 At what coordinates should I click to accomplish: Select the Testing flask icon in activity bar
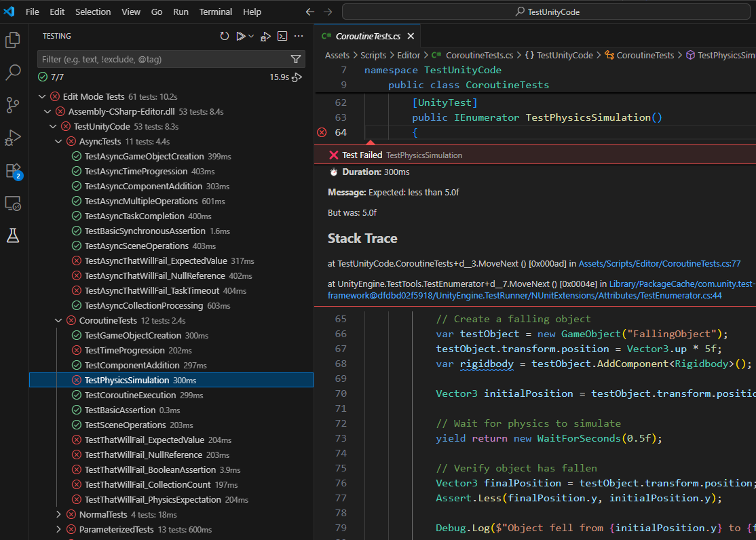pos(13,235)
